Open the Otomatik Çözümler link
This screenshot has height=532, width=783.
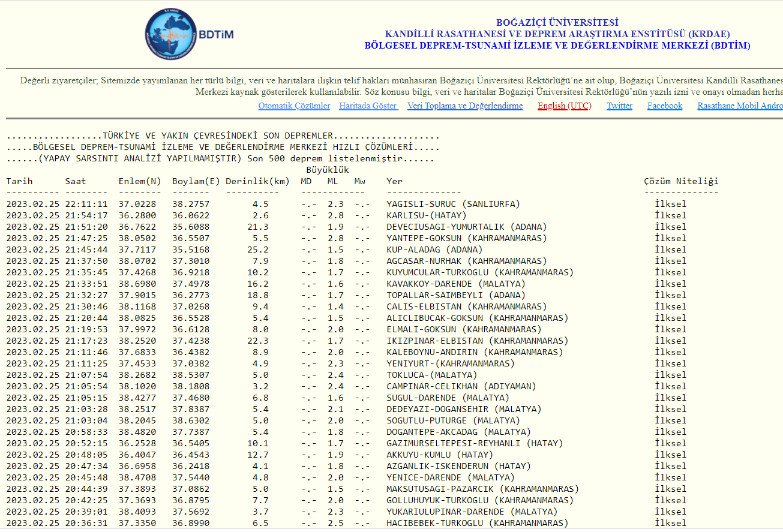[294, 106]
